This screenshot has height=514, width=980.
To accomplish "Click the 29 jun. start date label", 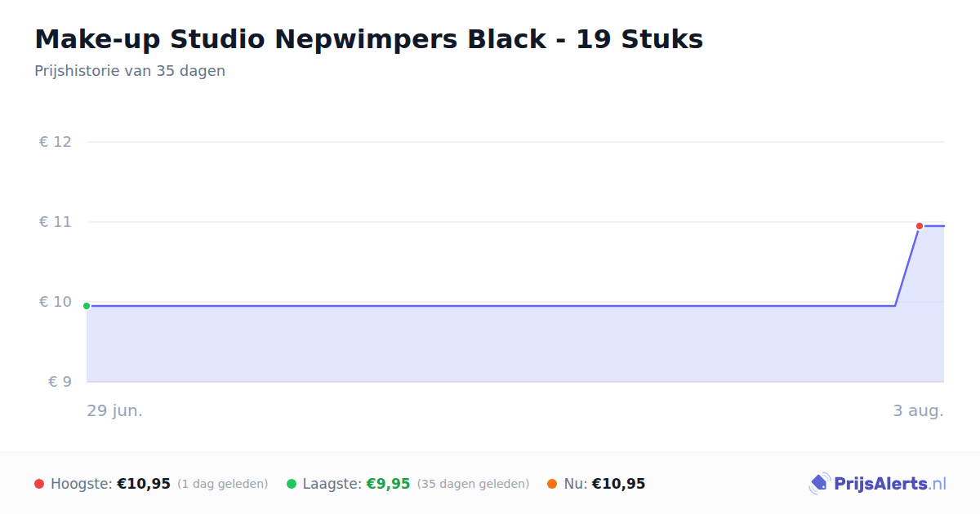I will tap(115, 410).
